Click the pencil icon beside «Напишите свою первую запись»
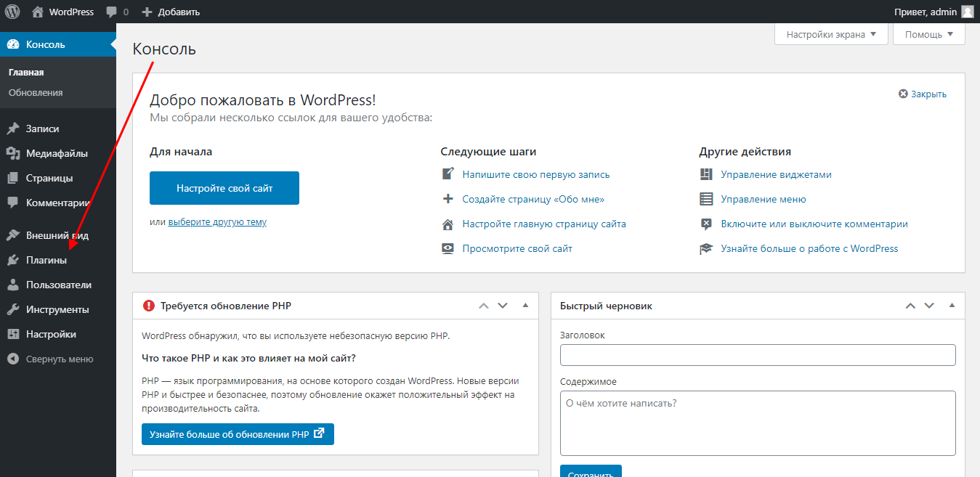Image resolution: width=980 pixels, height=477 pixels. click(x=448, y=173)
